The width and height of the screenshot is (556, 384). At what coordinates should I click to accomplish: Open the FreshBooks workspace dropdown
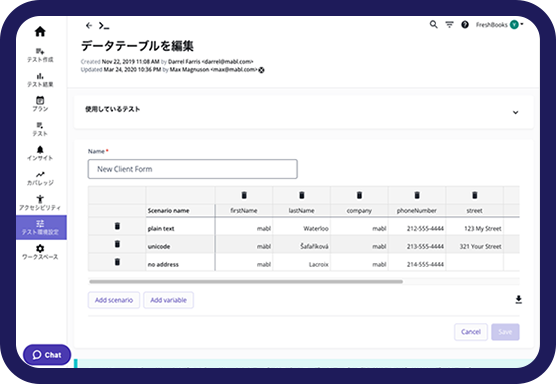click(500, 24)
